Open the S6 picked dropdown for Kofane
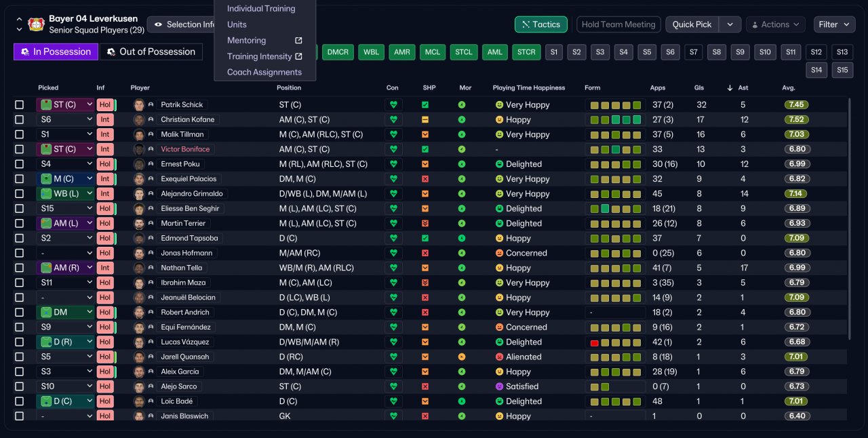 66,120
